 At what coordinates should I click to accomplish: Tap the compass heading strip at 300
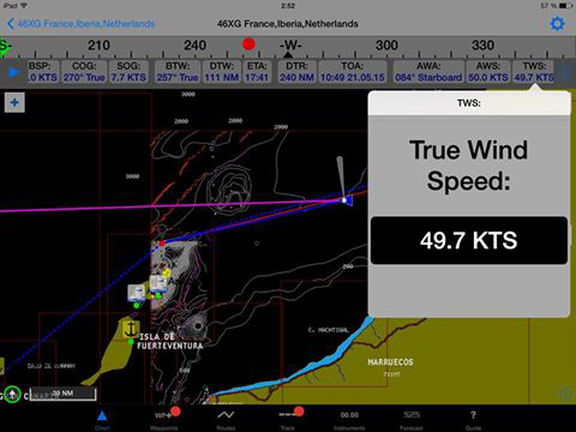(386, 45)
